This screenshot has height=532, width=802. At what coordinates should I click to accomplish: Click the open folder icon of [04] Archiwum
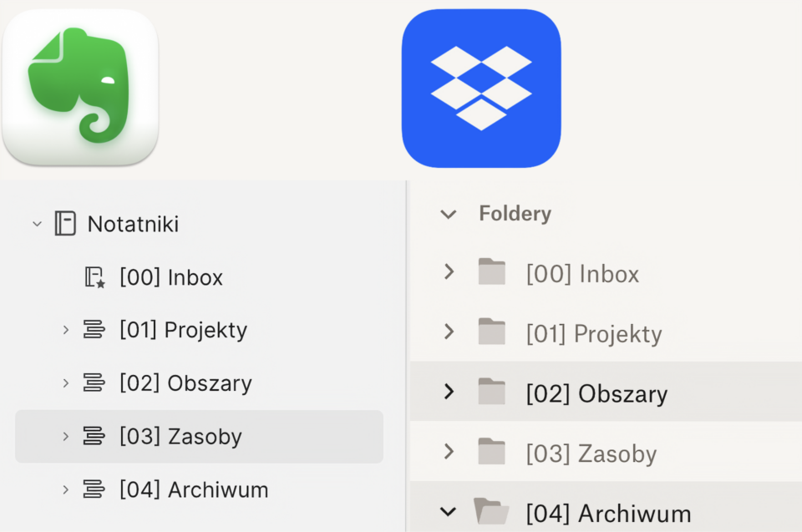click(491, 511)
